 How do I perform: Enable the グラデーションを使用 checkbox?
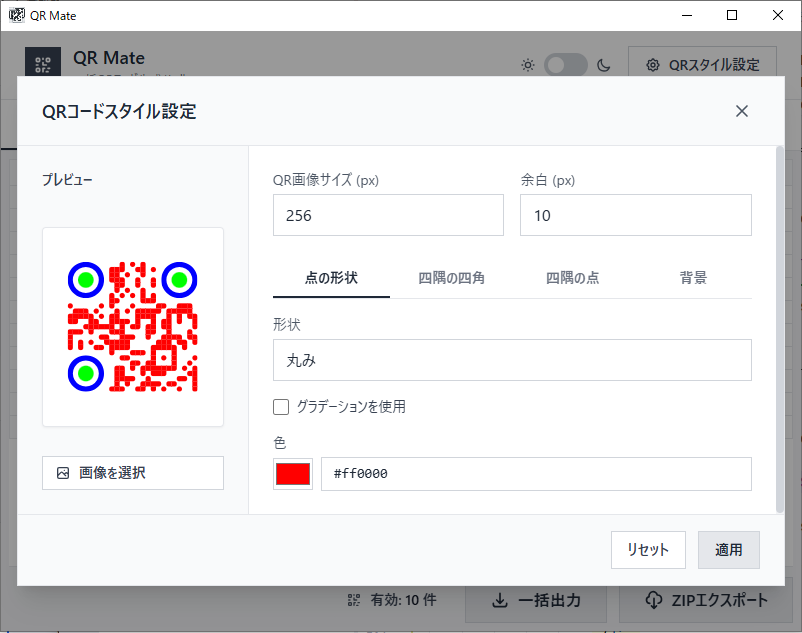281,407
